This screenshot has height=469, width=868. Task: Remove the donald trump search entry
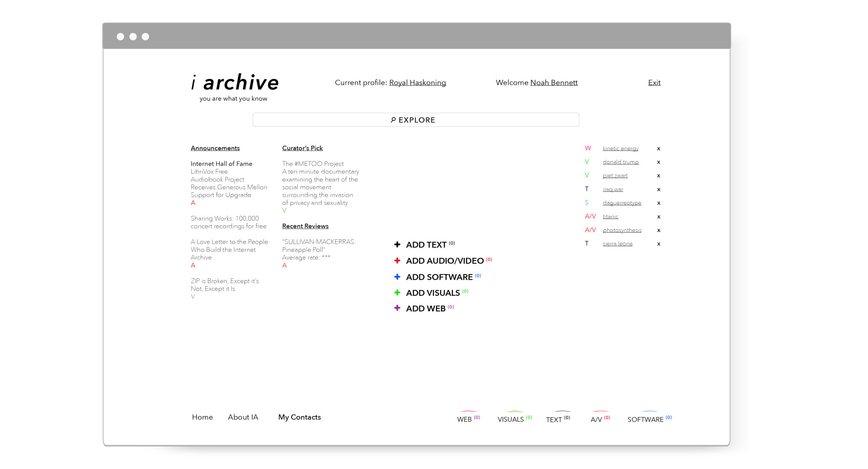coord(658,162)
